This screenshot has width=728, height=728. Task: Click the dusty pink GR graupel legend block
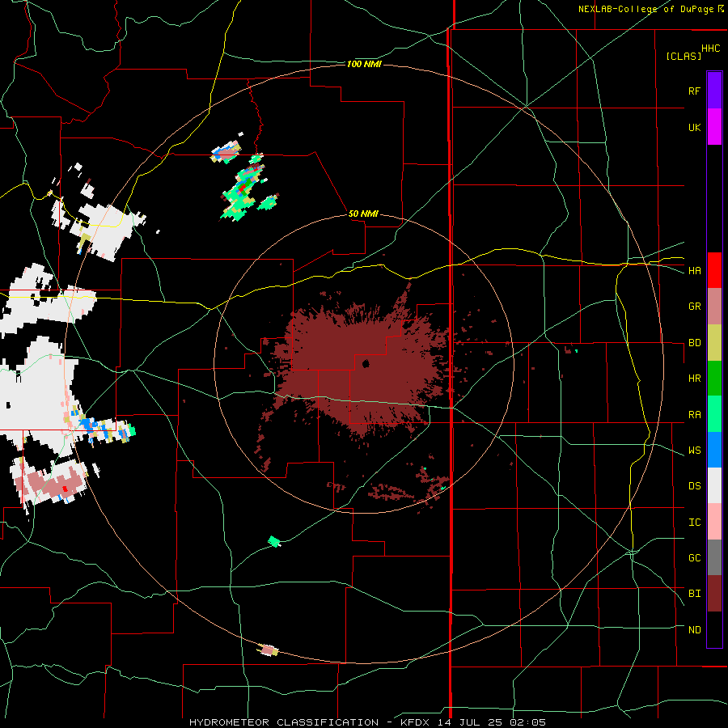point(714,307)
